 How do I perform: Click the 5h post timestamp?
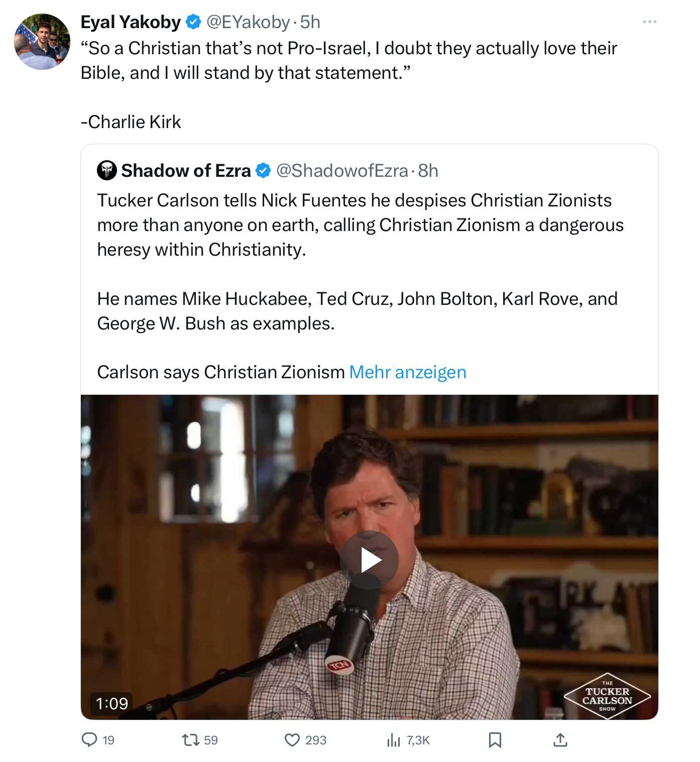310,22
